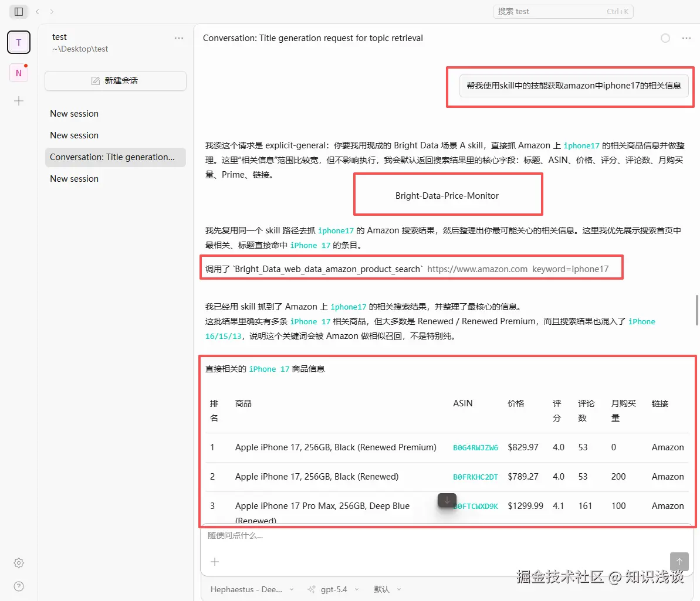Screen dimensions: 700x601
Task: Open Conversation: Title generation session
Action: pos(116,157)
